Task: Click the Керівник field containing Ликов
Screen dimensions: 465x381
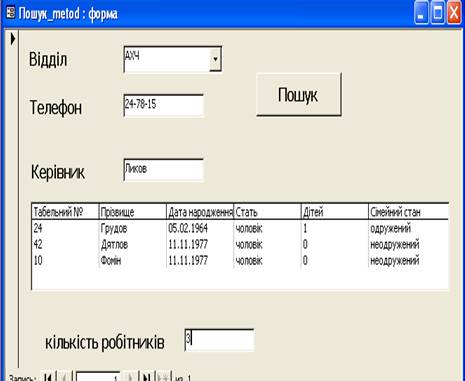Action: tap(163, 170)
